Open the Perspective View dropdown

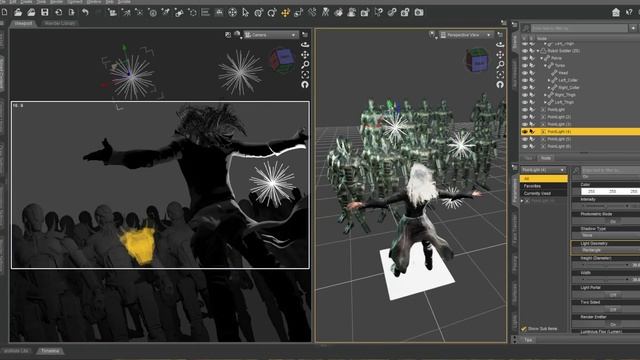tap(466, 35)
